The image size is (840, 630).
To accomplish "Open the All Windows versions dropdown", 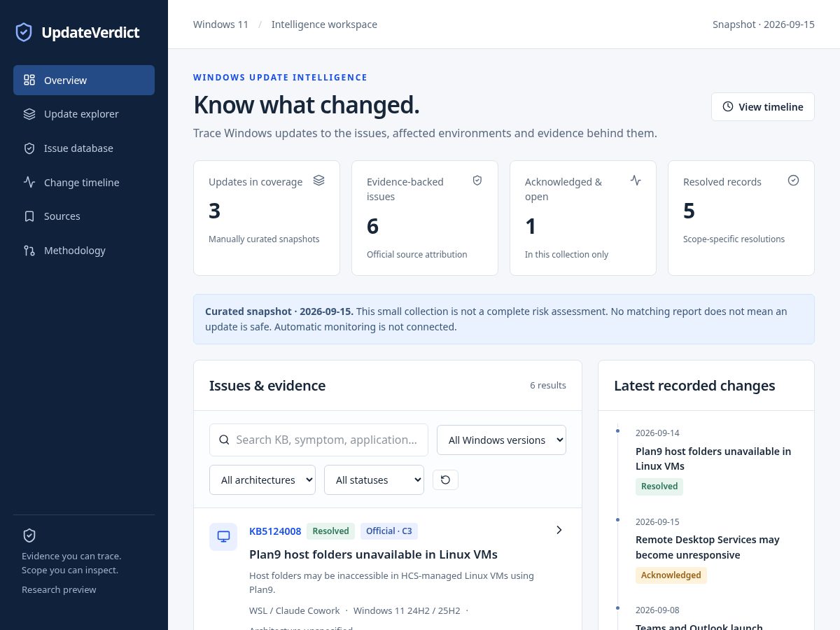I will pos(501,440).
